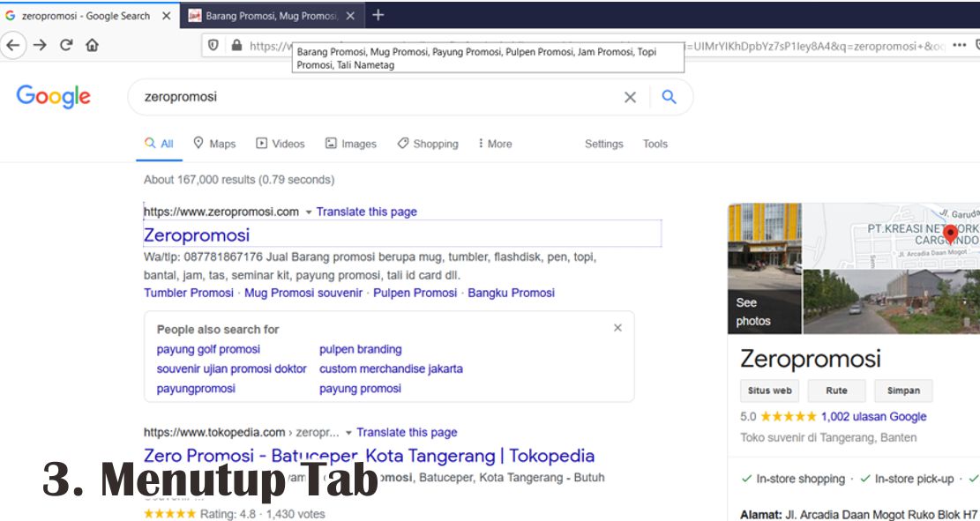The height and width of the screenshot is (521, 980).
Task: Click the Simpan save button
Action: (x=903, y=391)
